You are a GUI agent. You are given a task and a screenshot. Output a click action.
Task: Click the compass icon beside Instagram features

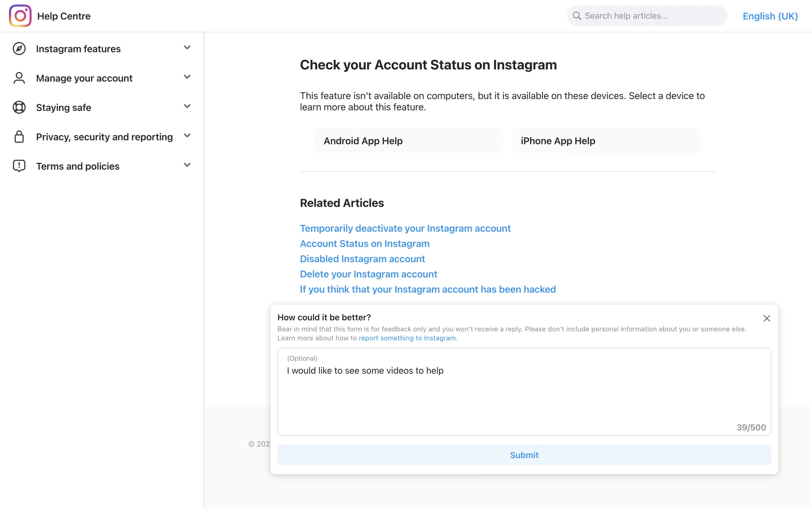(19, 49)
